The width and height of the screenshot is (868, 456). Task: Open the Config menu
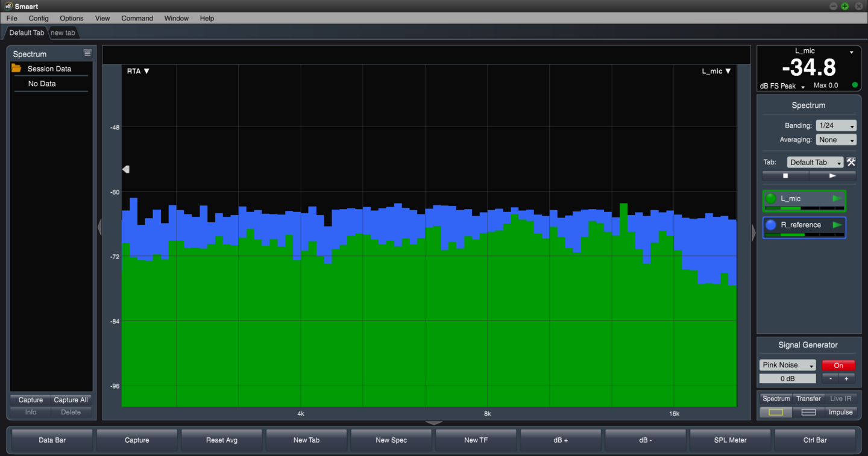pos(39,18)
